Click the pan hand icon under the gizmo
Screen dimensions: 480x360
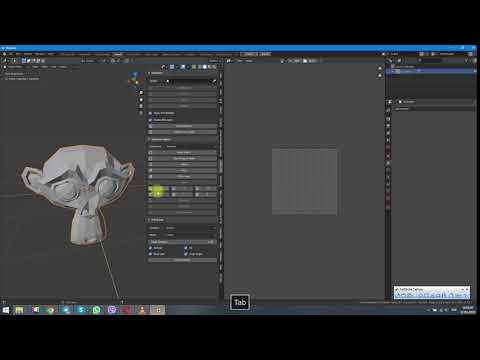click(x=141, y=100)
